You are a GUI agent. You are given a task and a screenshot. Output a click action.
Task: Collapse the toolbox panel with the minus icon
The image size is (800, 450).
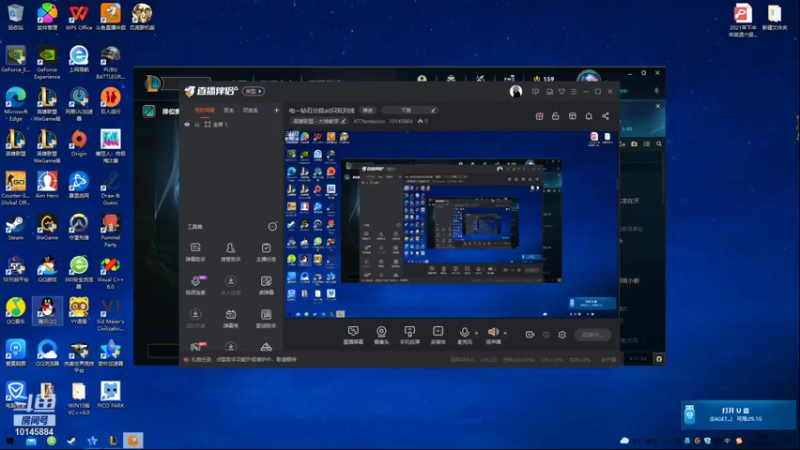(272, 227)
